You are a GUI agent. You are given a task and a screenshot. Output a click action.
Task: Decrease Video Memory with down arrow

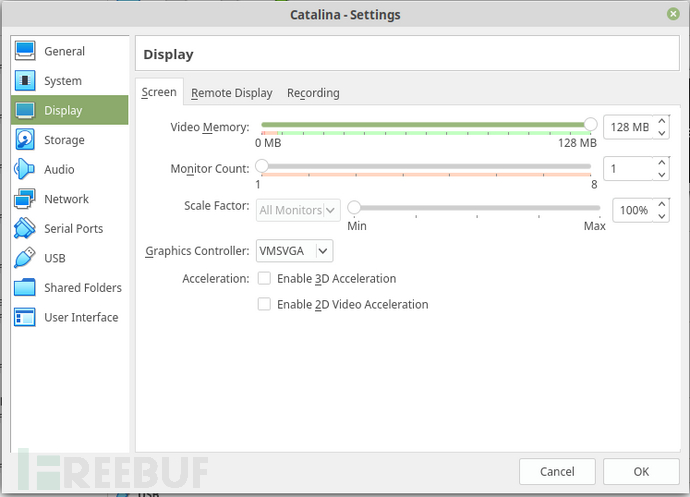coord(661,133)
